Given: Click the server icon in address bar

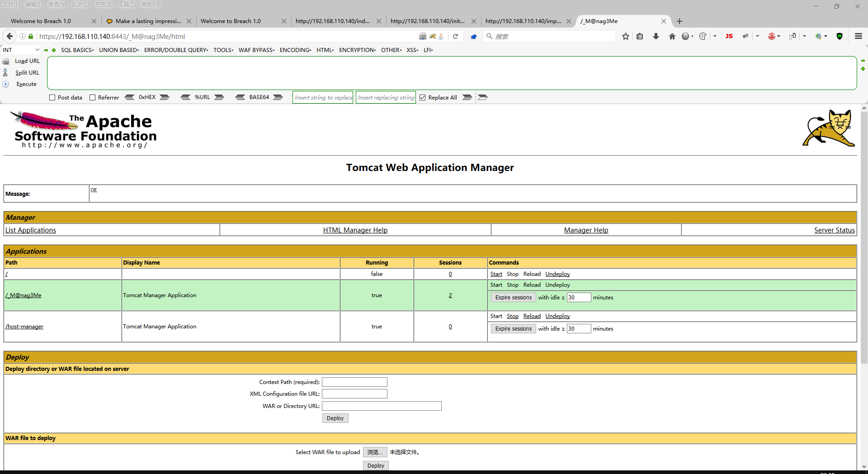Looking at the screenshot, I should coord(423,36).
